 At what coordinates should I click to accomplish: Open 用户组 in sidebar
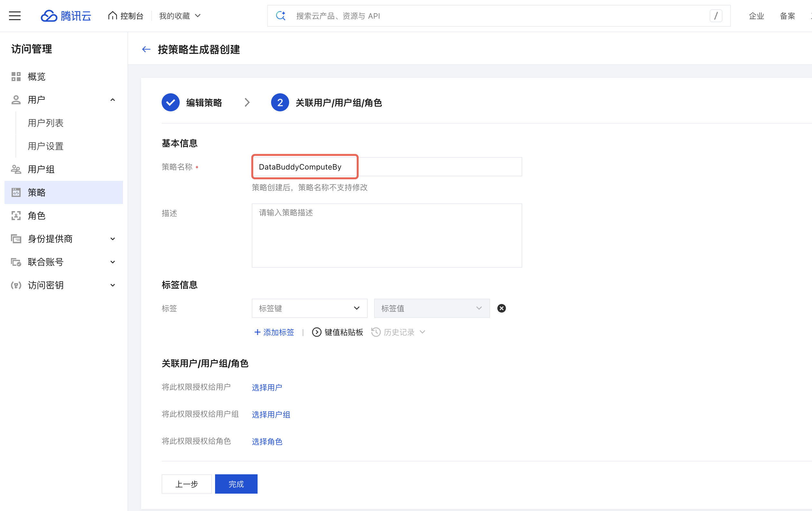coord(63,169)
